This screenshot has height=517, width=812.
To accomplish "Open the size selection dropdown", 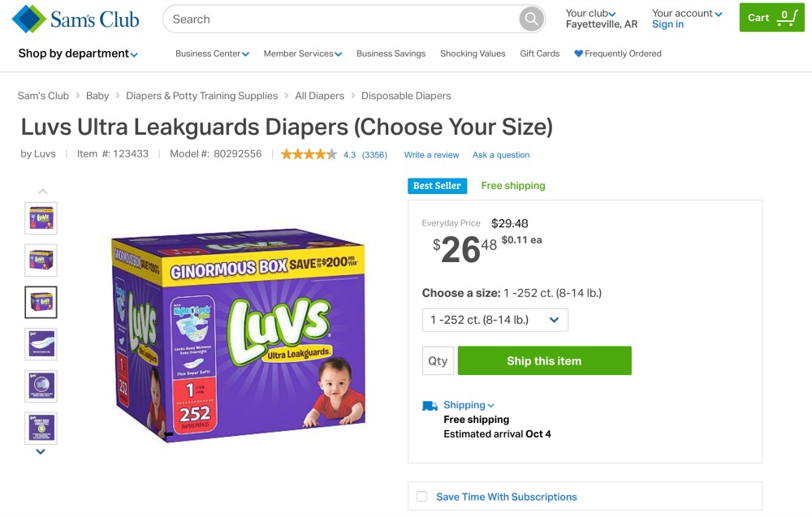I will 495,320.
